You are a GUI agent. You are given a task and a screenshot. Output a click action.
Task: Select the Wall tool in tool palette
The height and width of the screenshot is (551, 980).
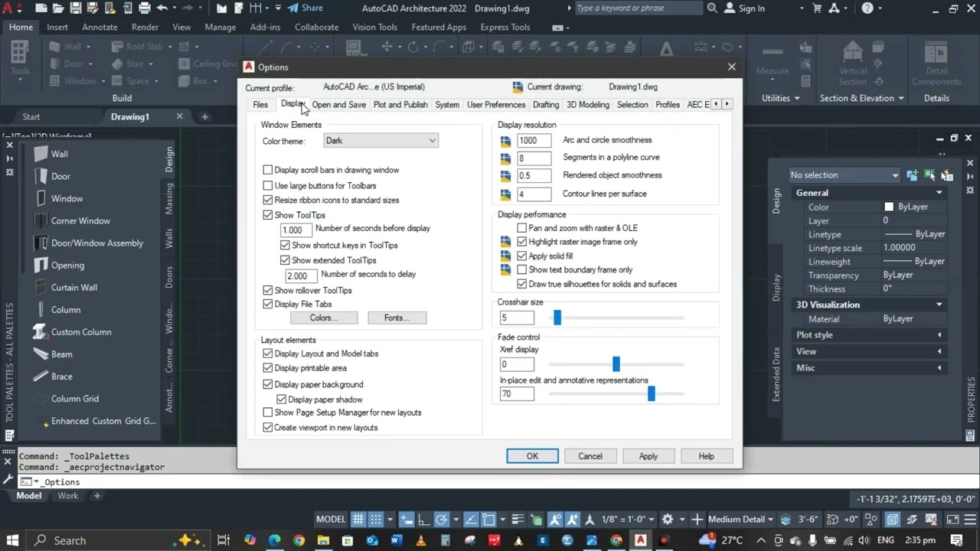click(50, 154)
